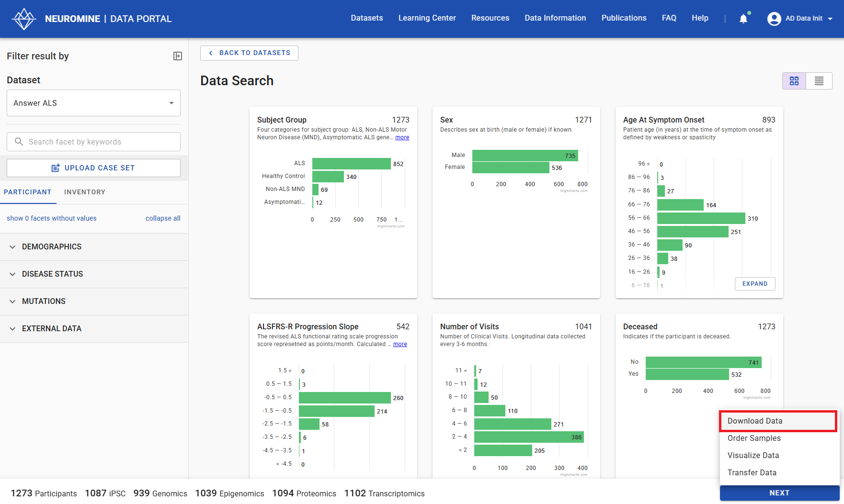Expand the Demographics facet section
Screen dimensions: 844x504
tap(52, 246)
